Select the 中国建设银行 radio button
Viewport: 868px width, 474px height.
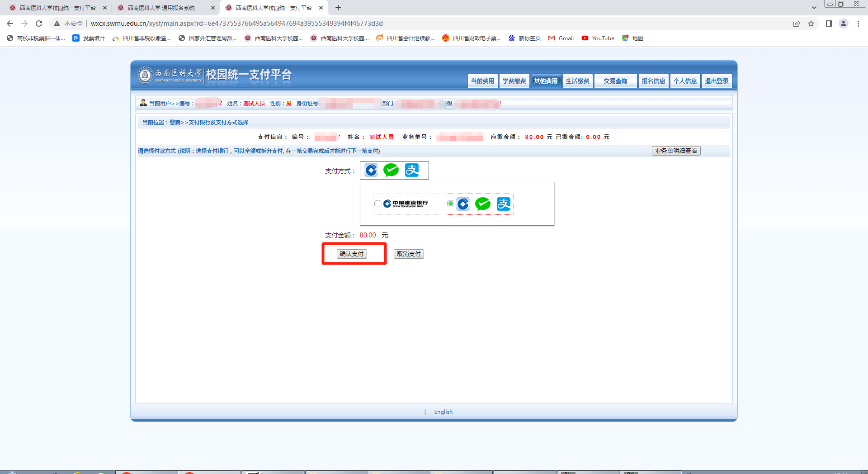click(377, 204)
